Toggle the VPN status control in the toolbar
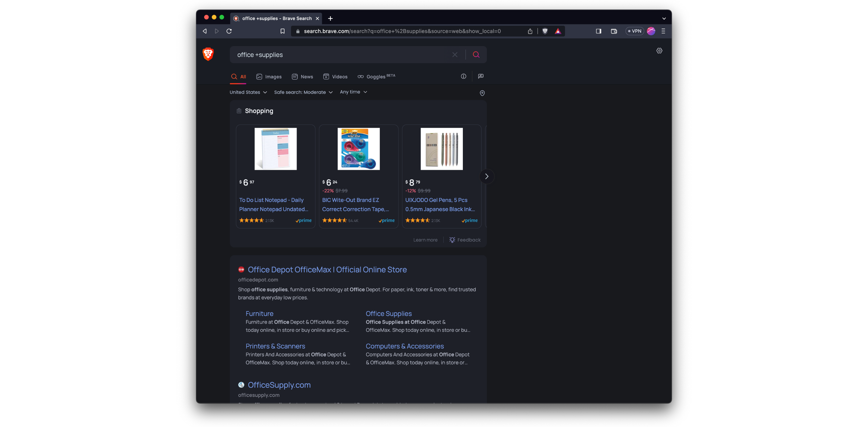The width and height of the screenshot is (868, 427). coord(634,31)
